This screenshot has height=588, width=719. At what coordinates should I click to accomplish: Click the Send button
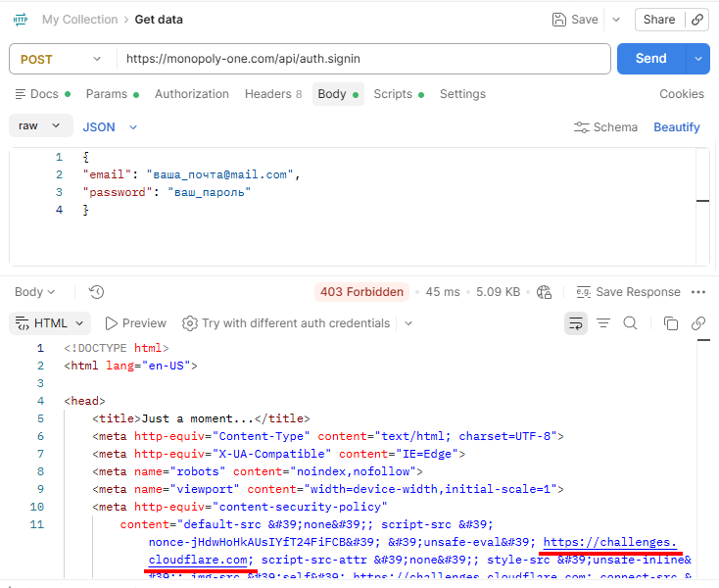click(x=651, y=59)
